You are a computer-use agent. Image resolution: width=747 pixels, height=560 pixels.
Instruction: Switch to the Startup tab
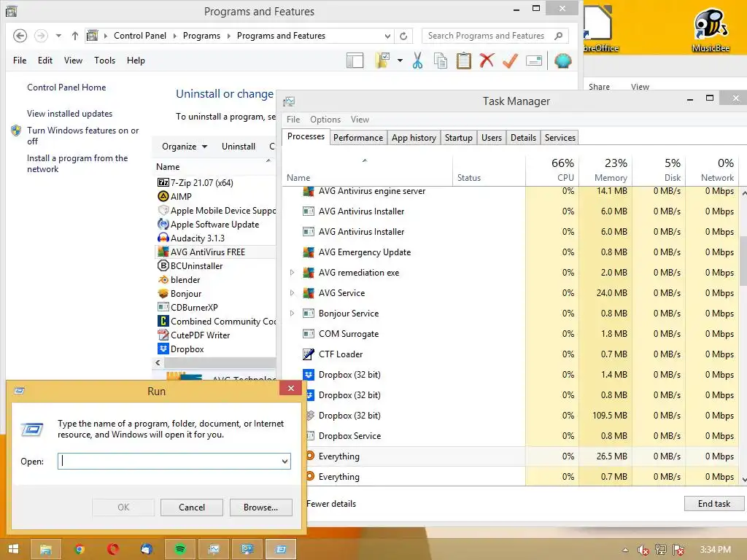(458, 138)
